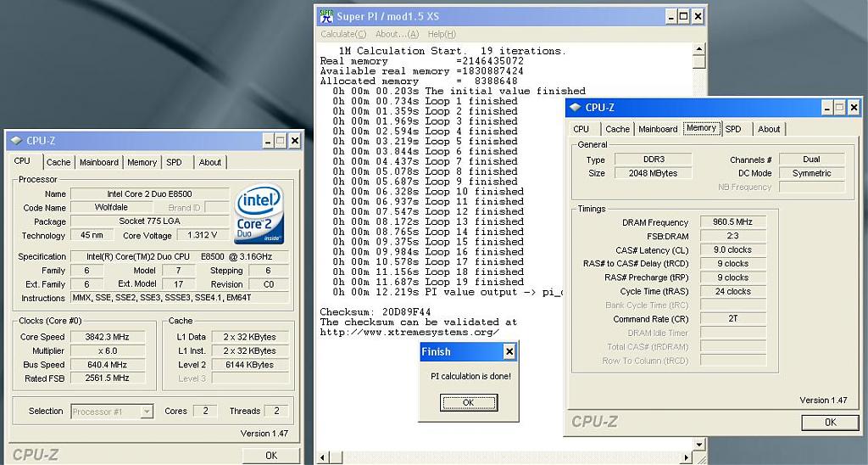Switch to Mainboard tab in right CPU-Z window
This screenshot has width=868, height=465.
pos(658,129)
